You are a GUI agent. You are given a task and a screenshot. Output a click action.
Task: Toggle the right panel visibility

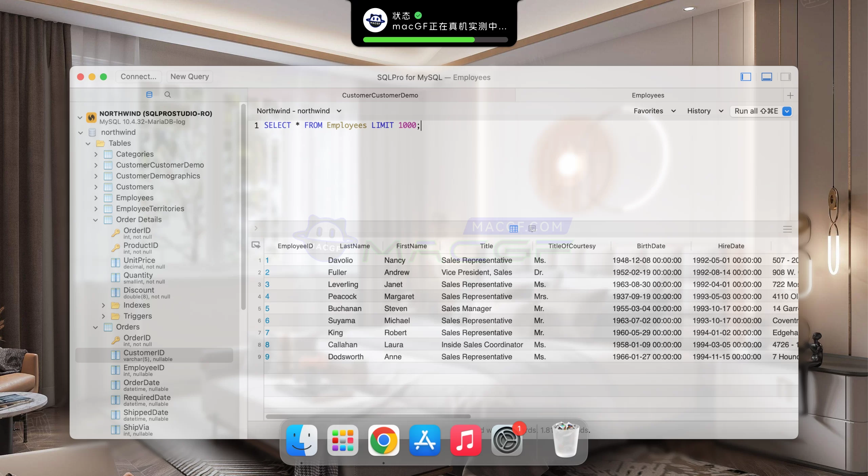pyautogui.click(x=786, y=77)
